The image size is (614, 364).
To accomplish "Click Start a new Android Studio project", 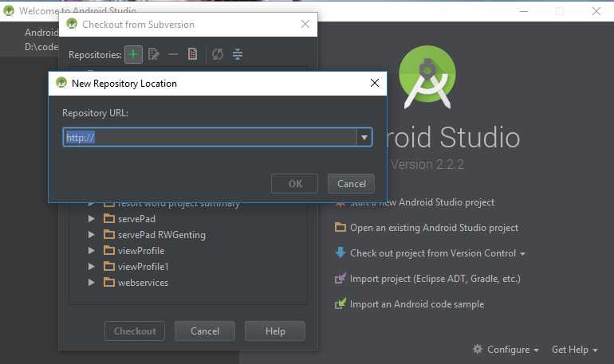I will click(422, 202).
